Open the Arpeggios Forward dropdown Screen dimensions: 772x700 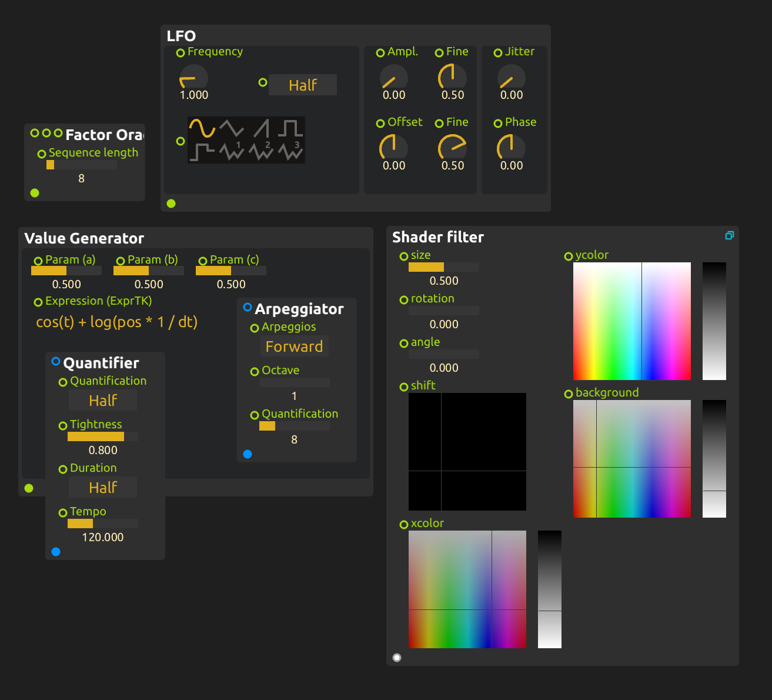tap(294, 346)
